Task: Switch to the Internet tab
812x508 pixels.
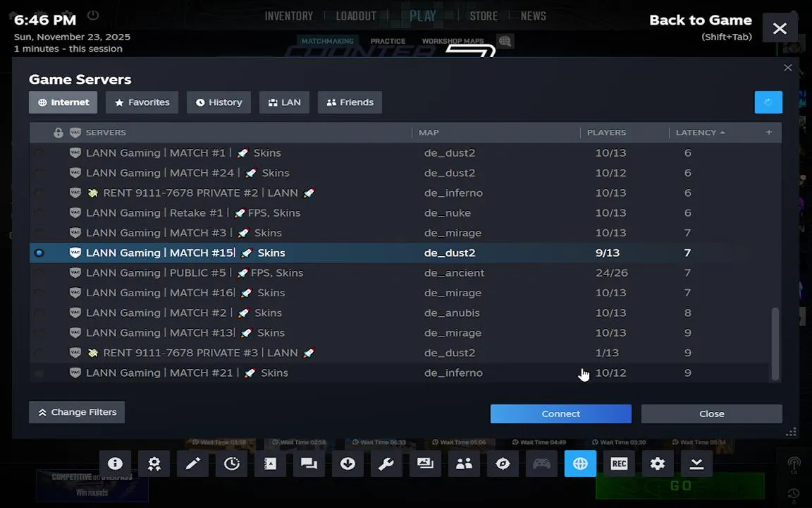Action: pos(63,102)
